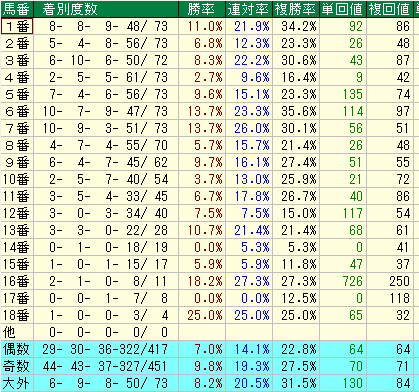The image size is (419, 392).
Task: Select the 1番 row label
Action: click(x=17, y=26)
